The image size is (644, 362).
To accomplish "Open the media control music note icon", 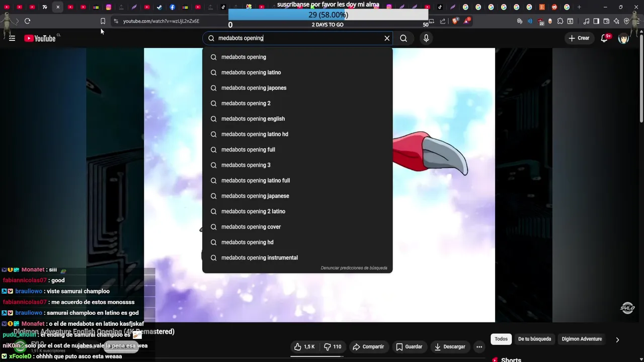I will click(x=586, y=21).
